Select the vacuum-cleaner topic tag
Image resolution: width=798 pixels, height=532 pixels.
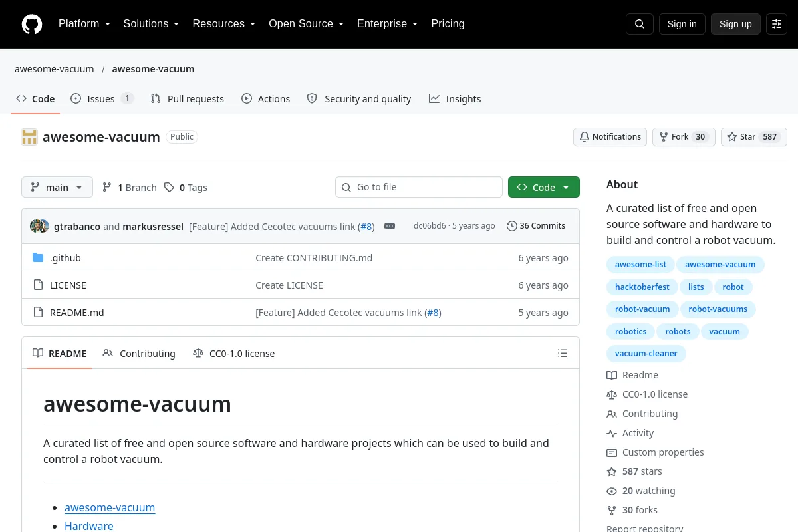click(646, 354)
